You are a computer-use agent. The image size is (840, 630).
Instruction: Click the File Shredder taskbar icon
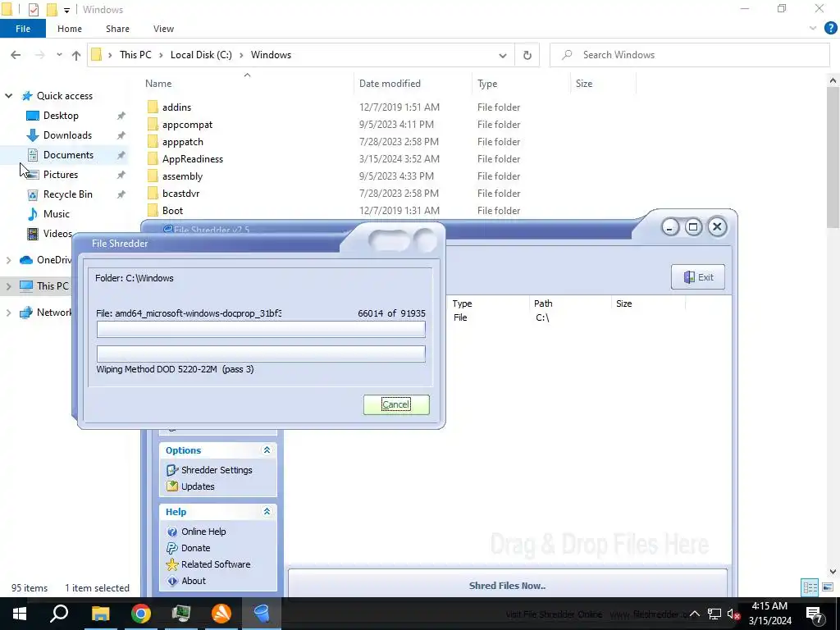coord(262,614)
